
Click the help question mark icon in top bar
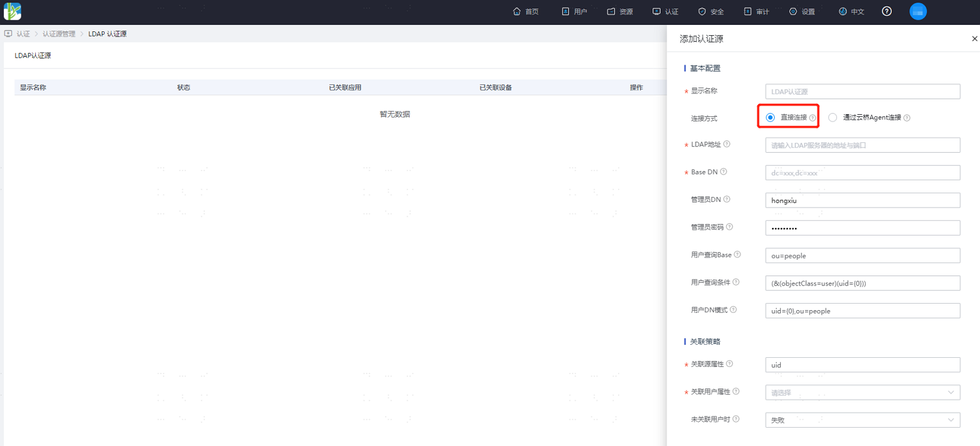coord(887,11)
